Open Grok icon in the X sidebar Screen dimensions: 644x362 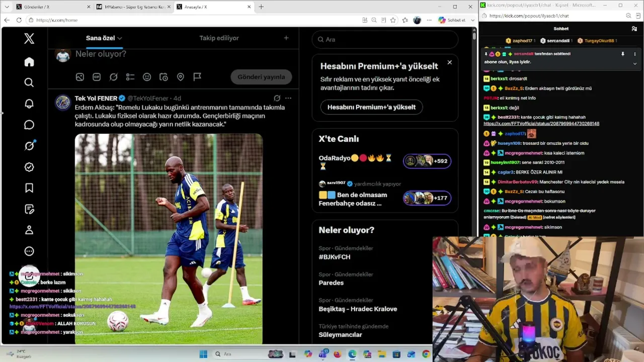click(29, 146)
